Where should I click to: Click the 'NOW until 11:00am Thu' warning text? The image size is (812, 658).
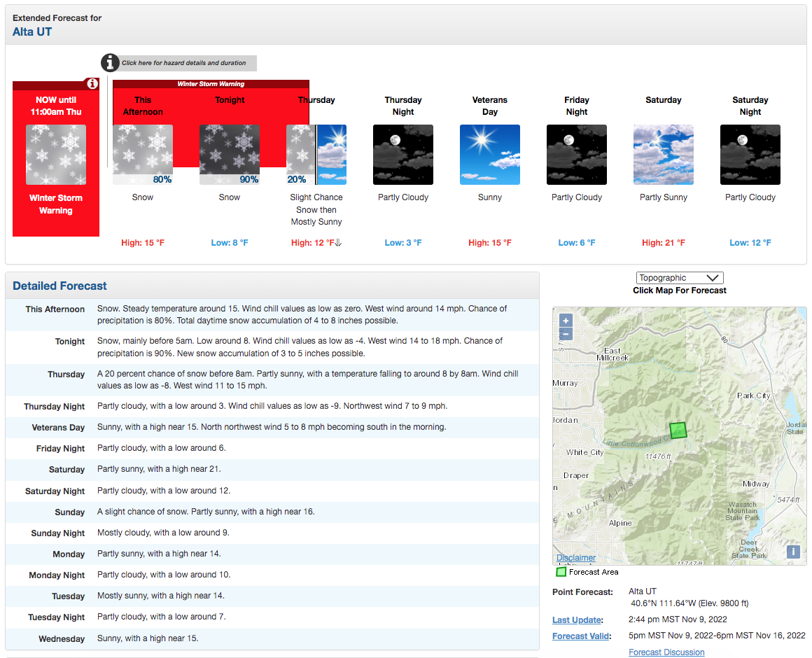click(x=56, y=106)
